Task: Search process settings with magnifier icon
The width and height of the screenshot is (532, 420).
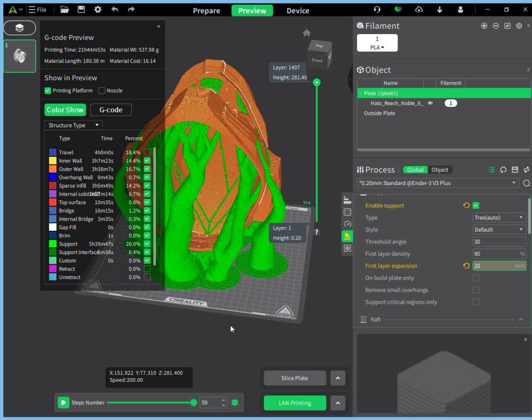Action: (526, 183)
